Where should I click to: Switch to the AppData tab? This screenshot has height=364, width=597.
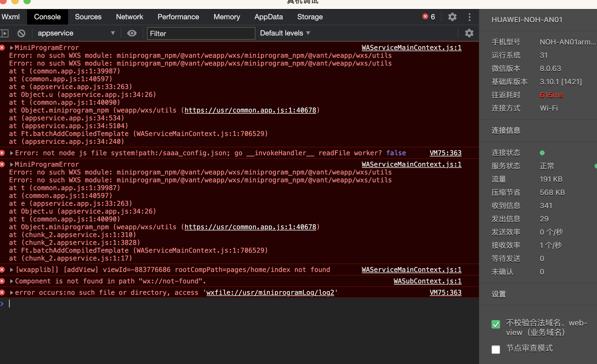268,17
